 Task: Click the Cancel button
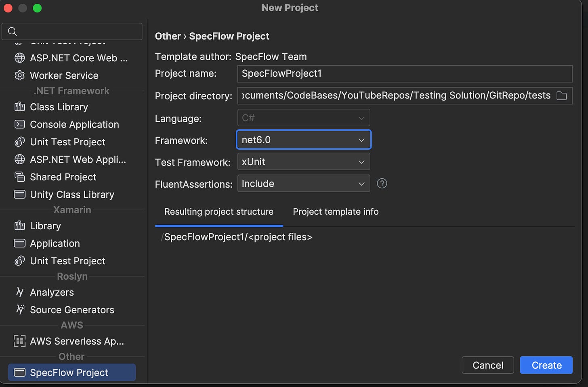(x=487, y=365)
